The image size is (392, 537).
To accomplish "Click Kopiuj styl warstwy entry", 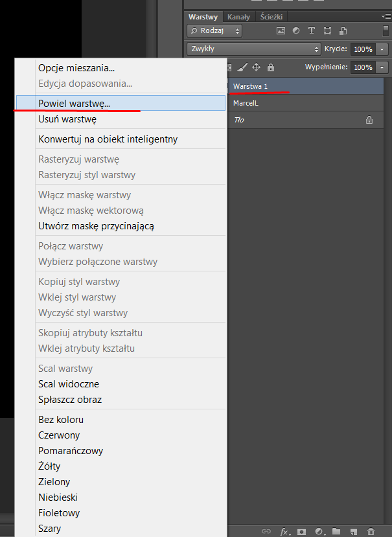I will pos(121,282).
